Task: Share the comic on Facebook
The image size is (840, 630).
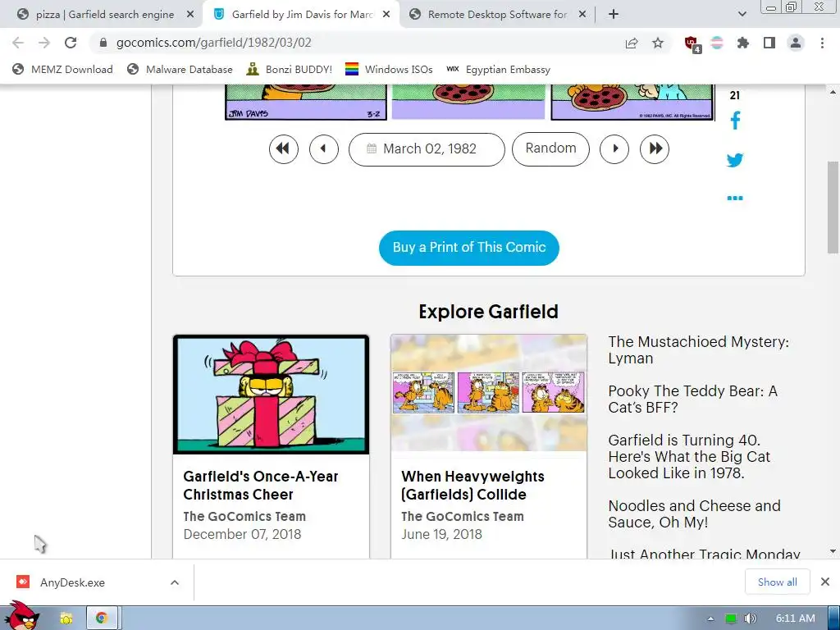Action: pos(735,121)
